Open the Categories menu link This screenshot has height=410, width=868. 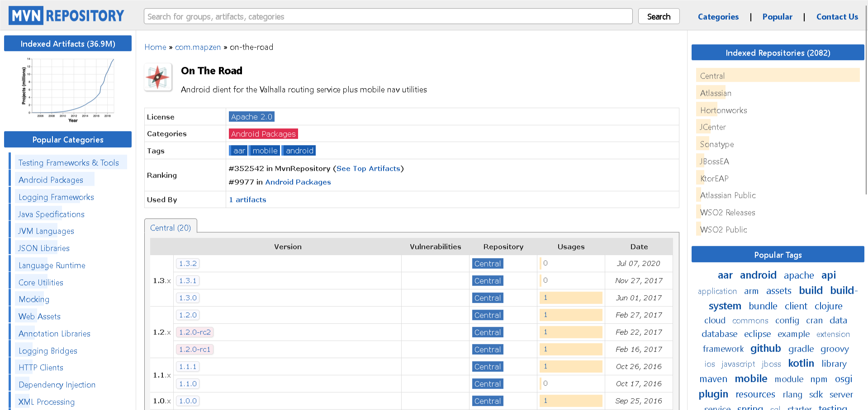[718, 17]
